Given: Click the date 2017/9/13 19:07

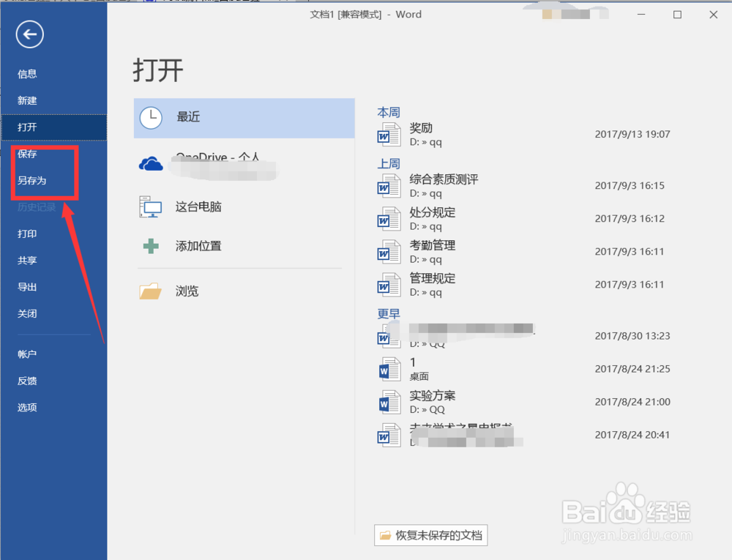Looking at the screenshot, I should [x=632, y=135].
